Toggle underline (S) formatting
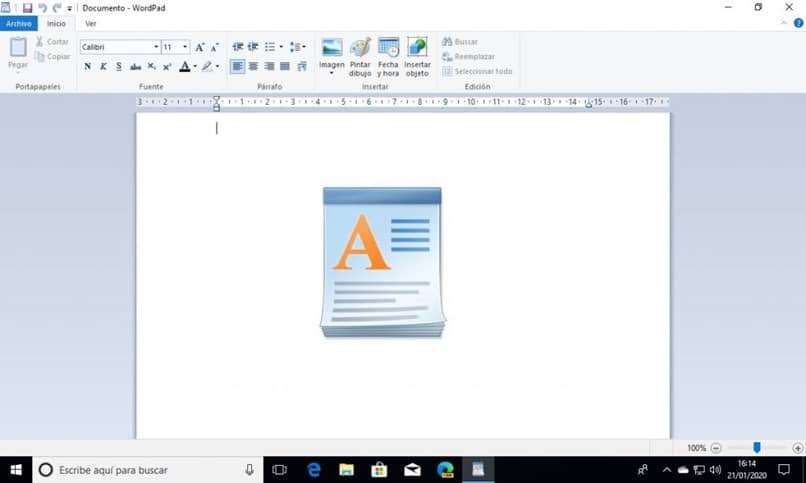 click(x=119, y=66)
